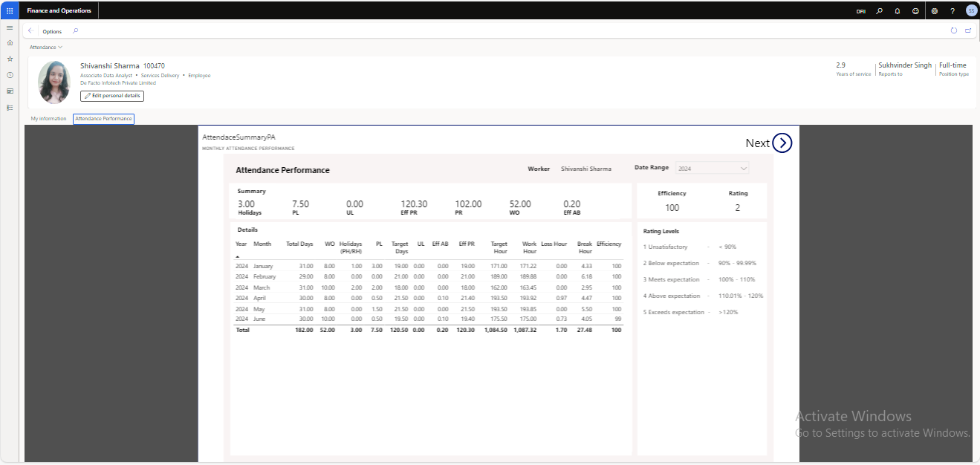The height and width of the screenshot is (465, 980).
Task: View Recent items clock icon
Action: pos(10,74)
